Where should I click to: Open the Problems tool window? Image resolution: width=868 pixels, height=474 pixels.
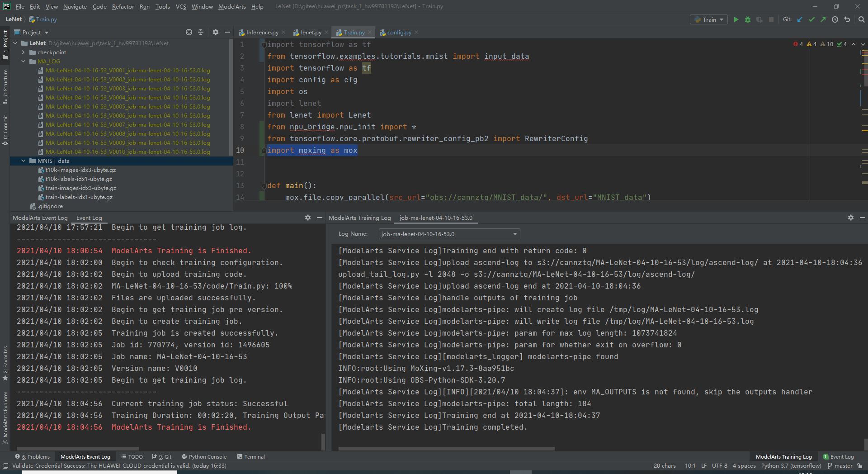tap(32, 456)
